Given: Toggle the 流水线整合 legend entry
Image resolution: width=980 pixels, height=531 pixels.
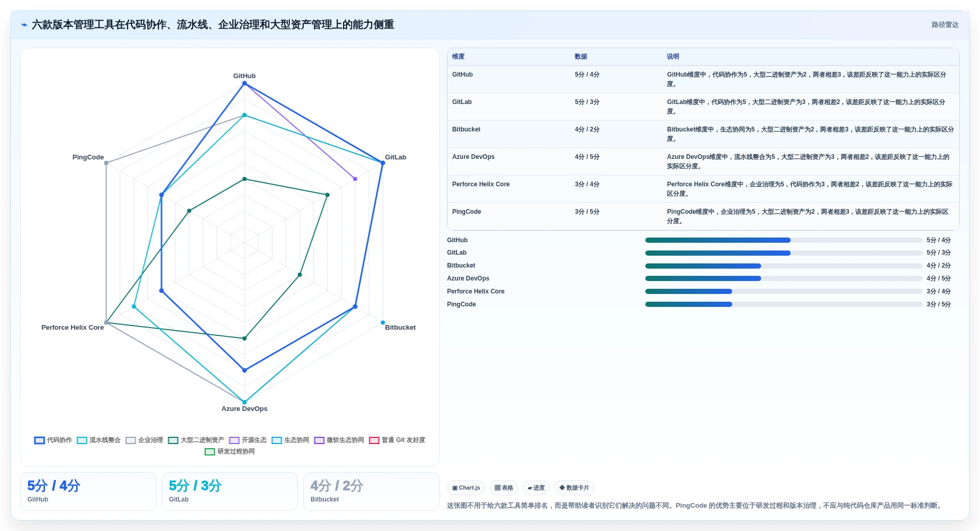Looking at the screenshot, I should tap(98, 440).
